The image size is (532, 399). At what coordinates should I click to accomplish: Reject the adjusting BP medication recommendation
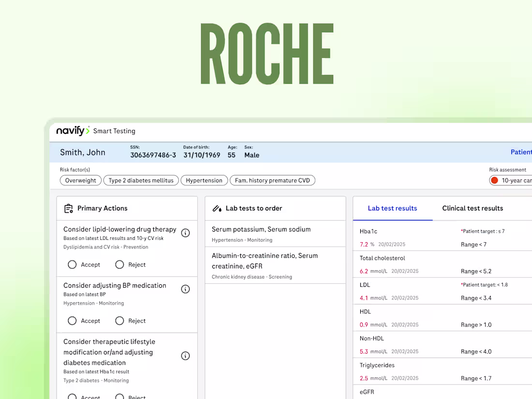[119, 321]
